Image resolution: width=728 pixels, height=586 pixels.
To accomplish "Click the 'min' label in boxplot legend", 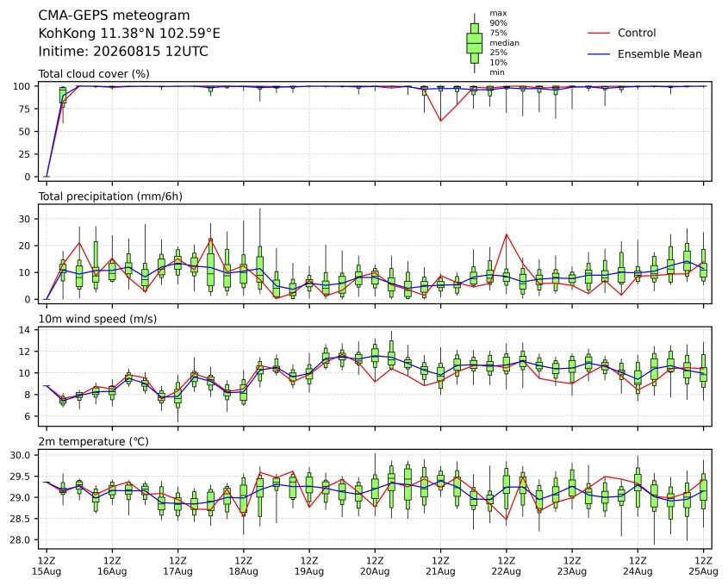I will [497, 72].
